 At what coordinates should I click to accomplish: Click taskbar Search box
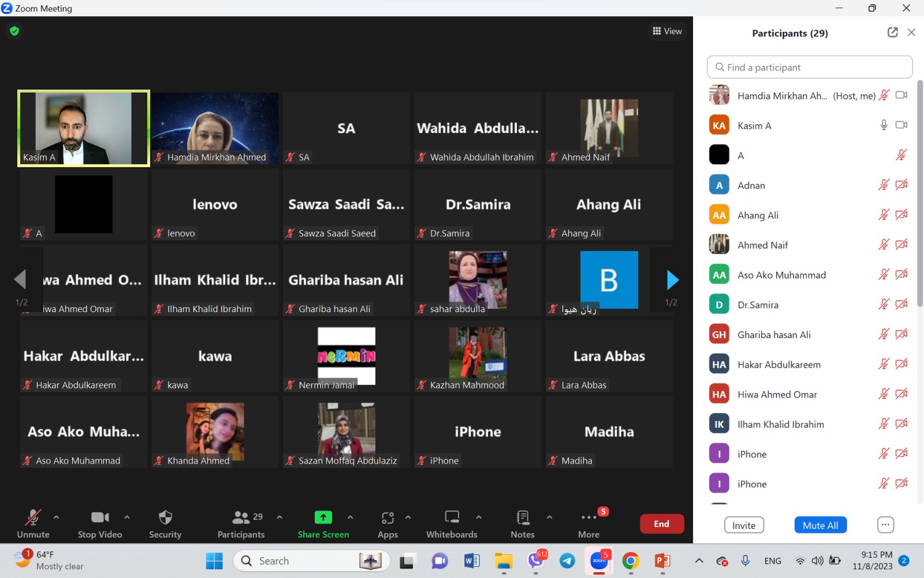coord(312,561)
